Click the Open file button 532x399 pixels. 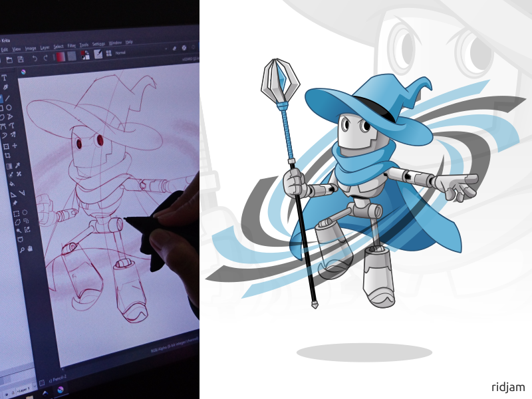tap(9, 59)
